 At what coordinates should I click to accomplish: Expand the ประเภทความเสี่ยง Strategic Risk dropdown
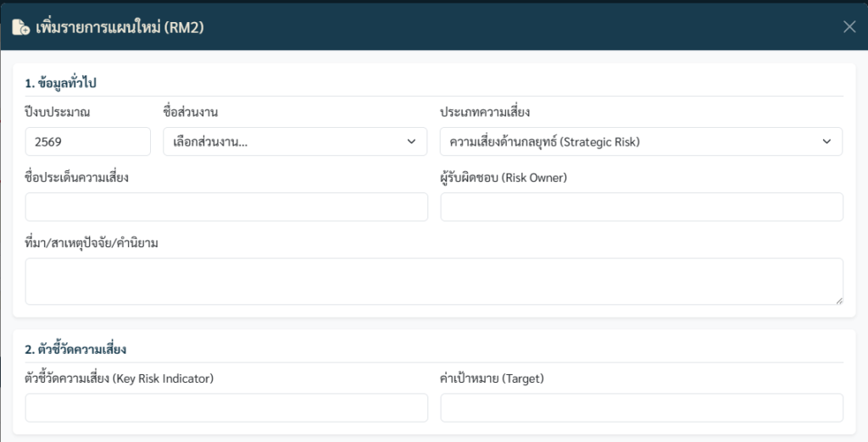point(641,141)
